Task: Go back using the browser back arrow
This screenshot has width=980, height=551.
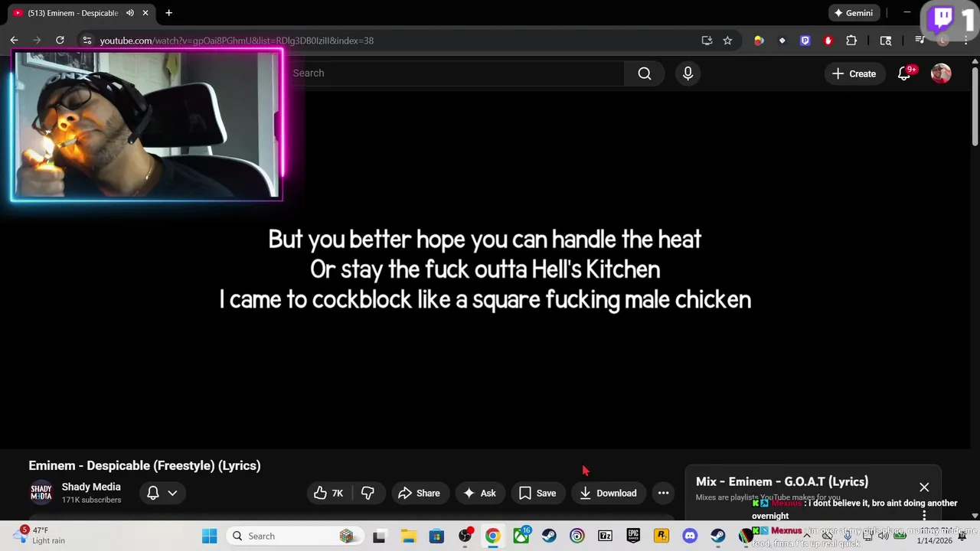Action: 14,41
